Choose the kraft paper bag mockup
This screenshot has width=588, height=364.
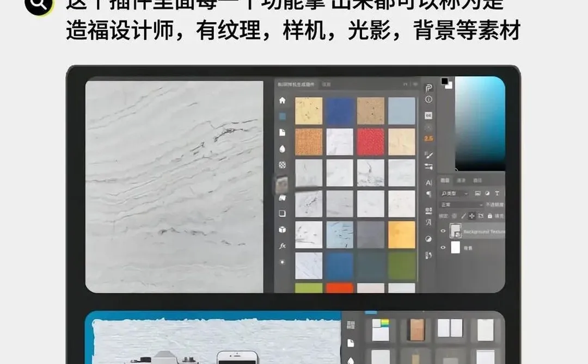(x=416, y=330)
